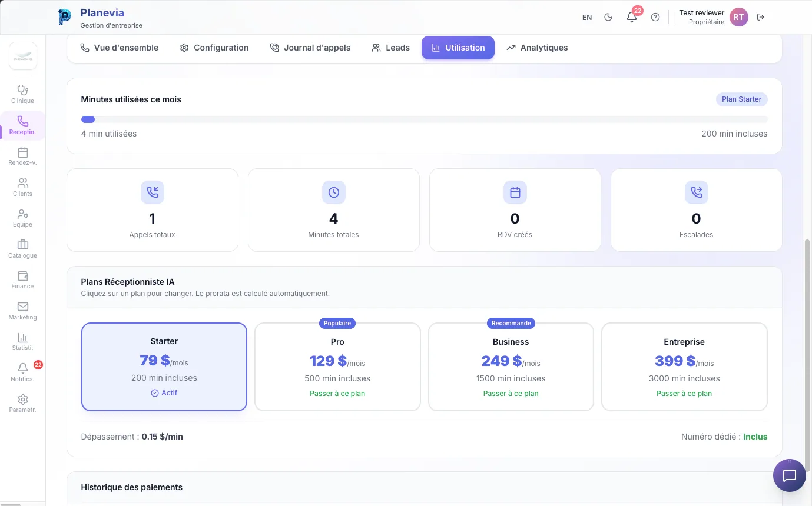Open help via the question mark icon
This screenshot has height=506, width=812.
(x=655, y=17)
